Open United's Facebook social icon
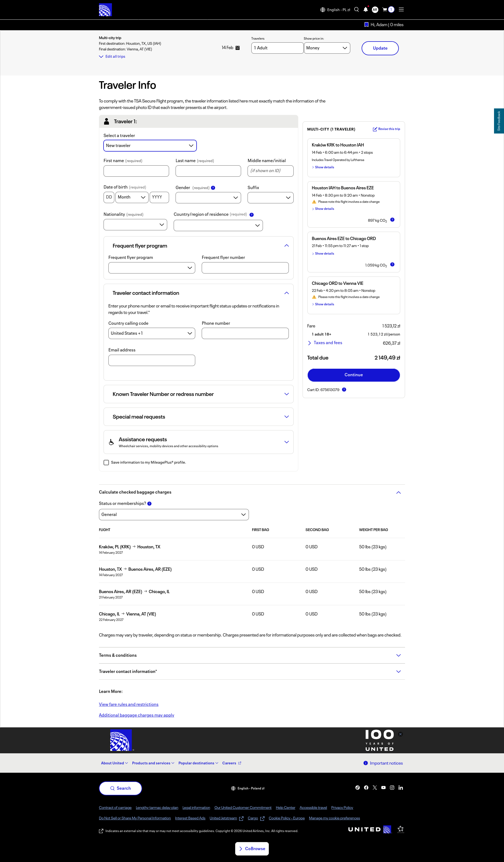 click(366, 788)
